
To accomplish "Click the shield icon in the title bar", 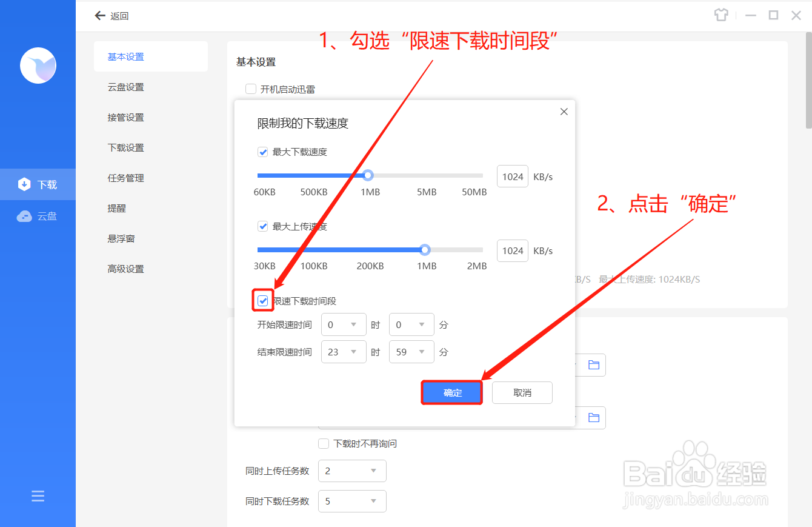I will (x=721, y=15).
